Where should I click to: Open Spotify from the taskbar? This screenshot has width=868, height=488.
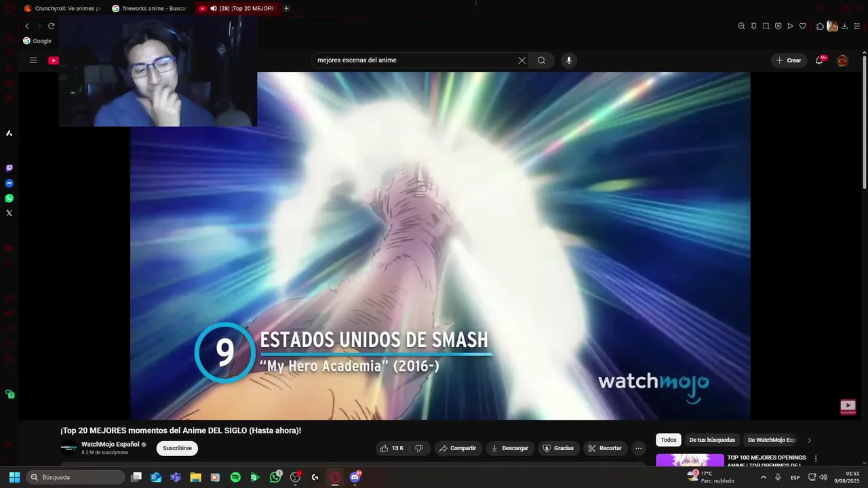pyautogui.click(x=235, y=477)
